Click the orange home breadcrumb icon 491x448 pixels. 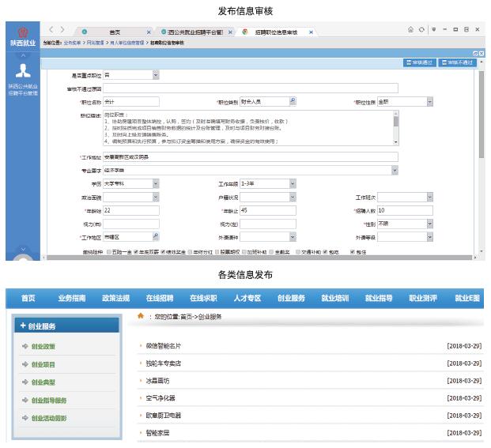pyautogui.click(x=140, y=315)
